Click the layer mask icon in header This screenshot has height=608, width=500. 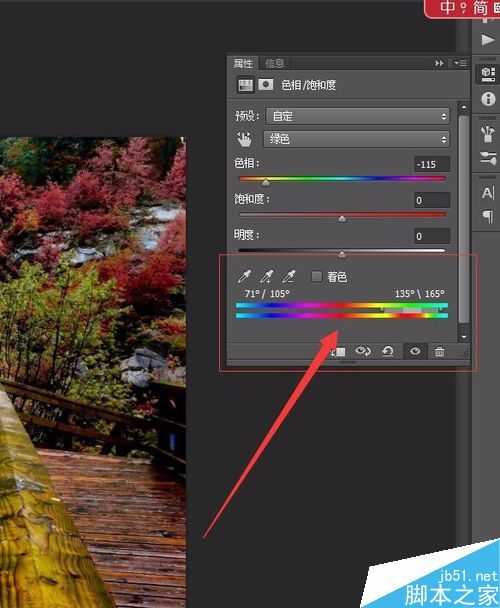(266, 85)
